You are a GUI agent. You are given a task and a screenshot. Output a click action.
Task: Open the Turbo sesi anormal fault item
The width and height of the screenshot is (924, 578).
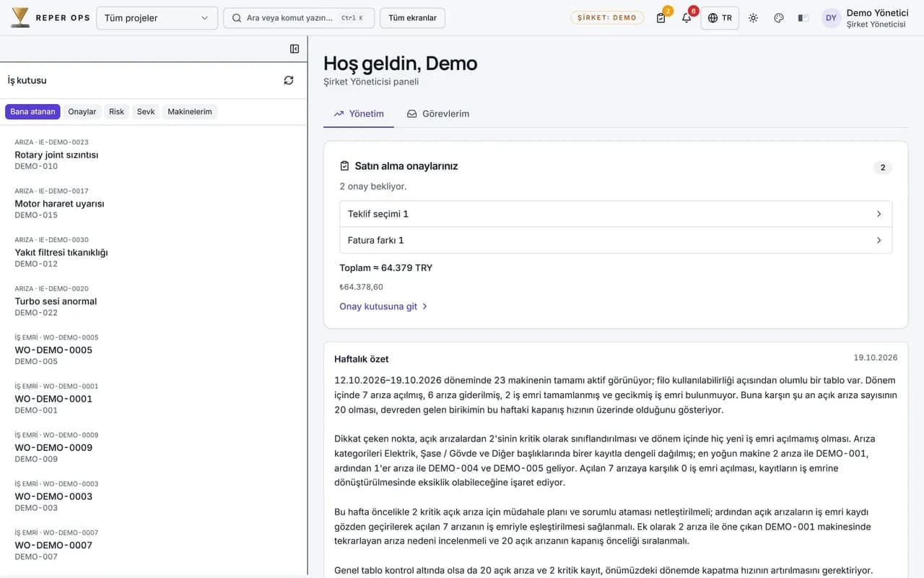tap(154, 301)
